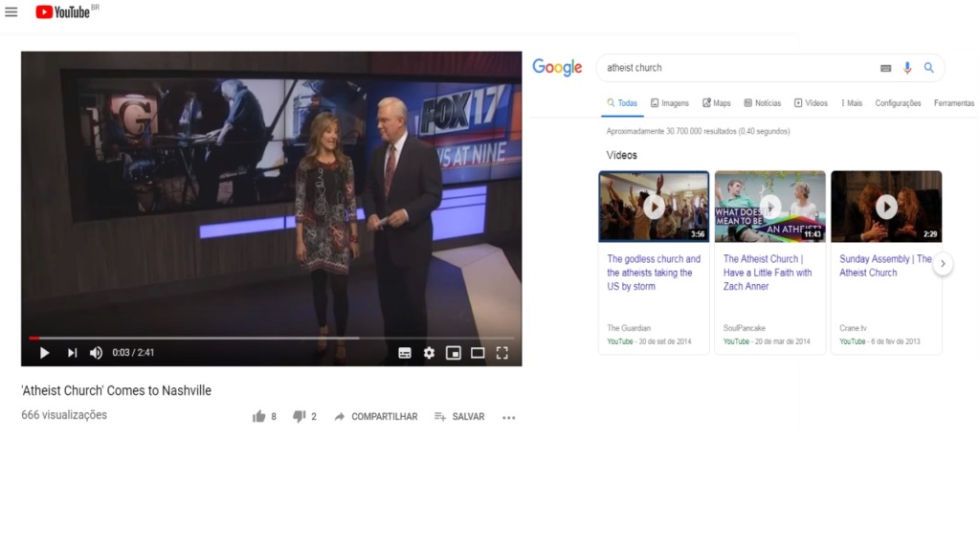Screen dimensions: 980x549
Task: Open Google on-screen keyboard icon
Action: click(885, 68)
